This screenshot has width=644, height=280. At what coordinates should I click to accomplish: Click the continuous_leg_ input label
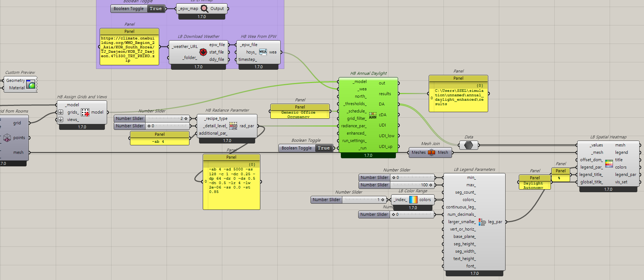coord(461,207)
